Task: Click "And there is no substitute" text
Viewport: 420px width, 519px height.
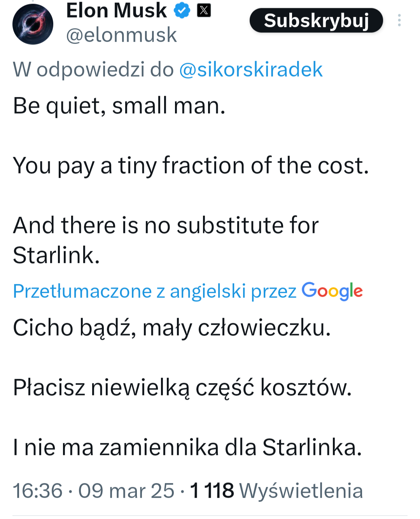Action: 166,225
